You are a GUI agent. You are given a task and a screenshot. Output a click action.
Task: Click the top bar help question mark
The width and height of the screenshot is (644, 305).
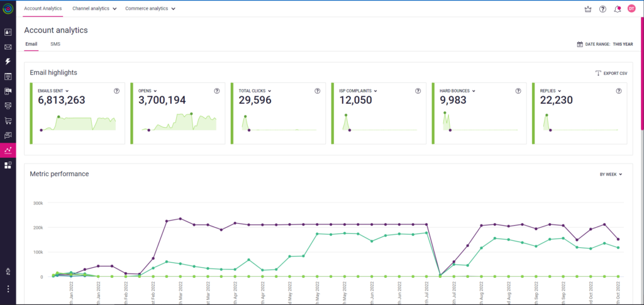pyautogui.click(x=602, y=9)
